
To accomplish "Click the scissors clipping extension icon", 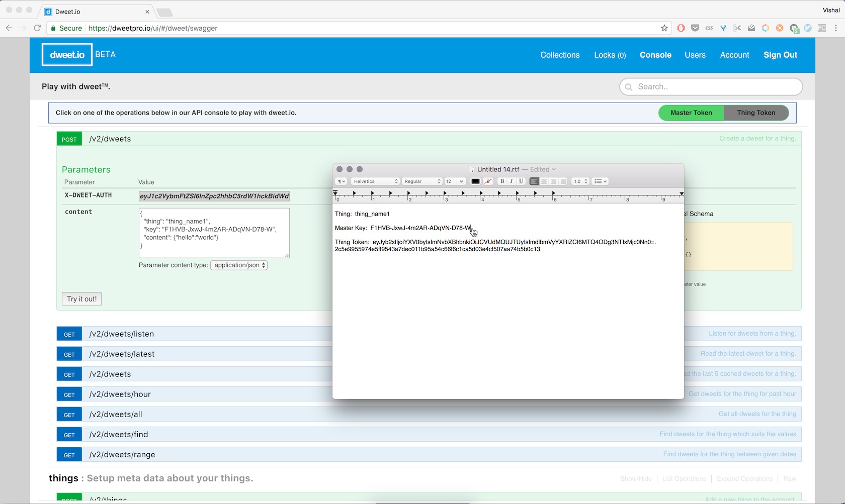I will point(737,28).
